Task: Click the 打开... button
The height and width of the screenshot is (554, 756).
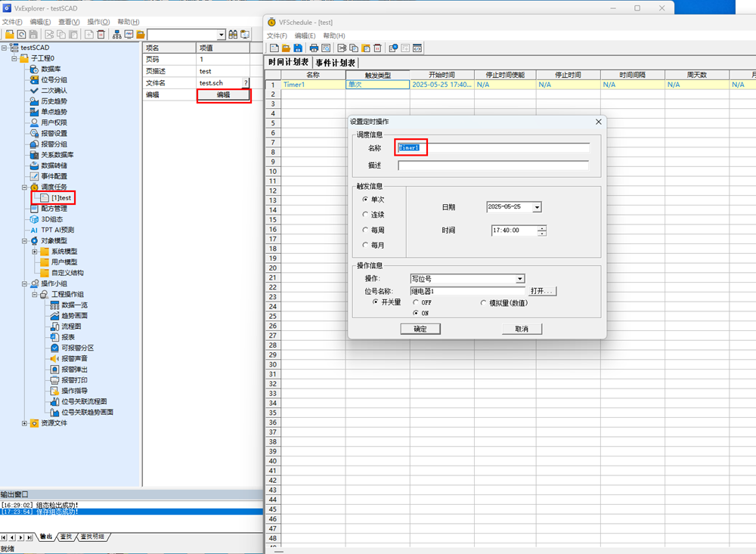Action: click(x=543, y=291)
